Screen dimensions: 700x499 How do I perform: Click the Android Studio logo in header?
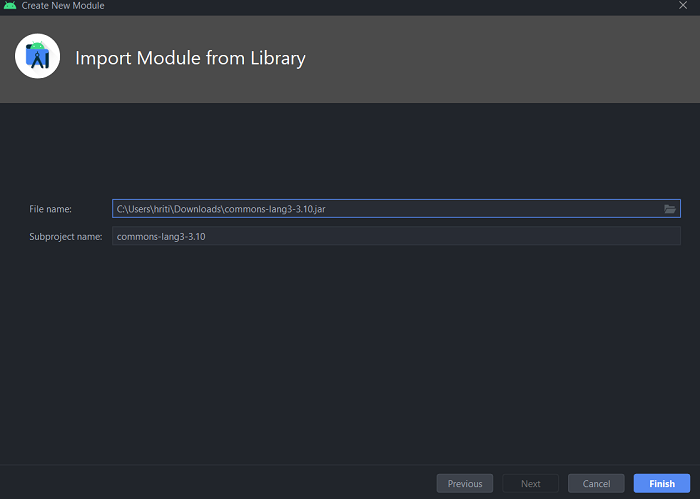pyautogui.click(x=38, y=57)
